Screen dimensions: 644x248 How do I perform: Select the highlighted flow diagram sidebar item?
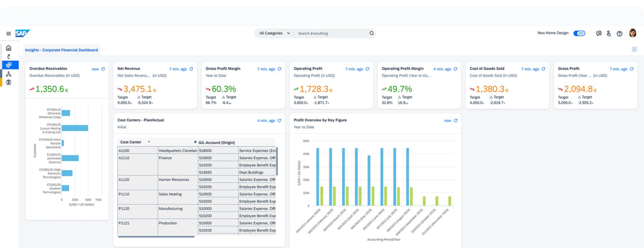point(8,65)
